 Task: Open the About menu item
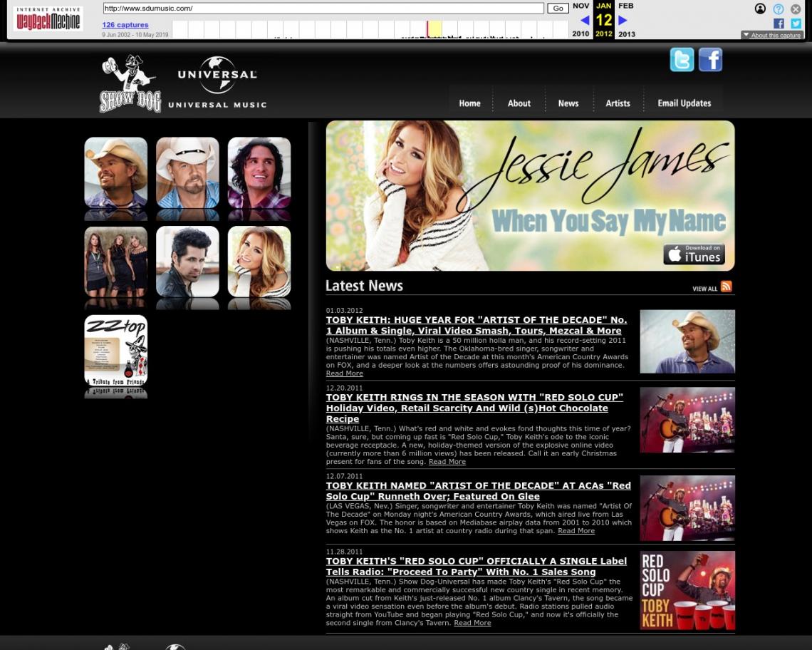[x=519, y=103]
